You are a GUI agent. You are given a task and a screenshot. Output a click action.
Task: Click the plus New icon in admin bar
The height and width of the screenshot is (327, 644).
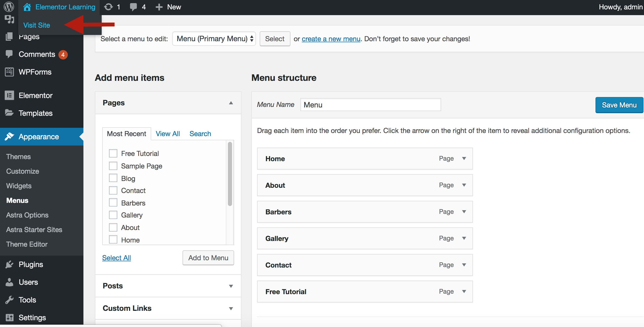(x=159, y=7)
